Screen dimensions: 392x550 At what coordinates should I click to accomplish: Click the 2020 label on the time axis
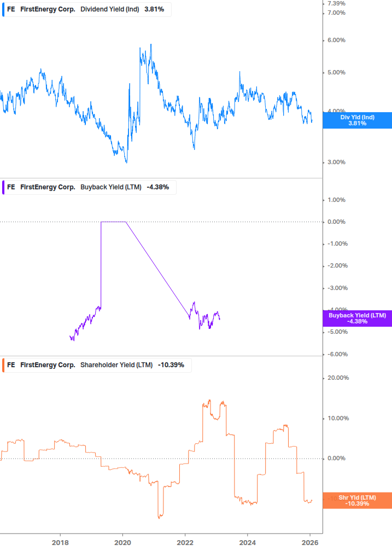click(122, 543)
